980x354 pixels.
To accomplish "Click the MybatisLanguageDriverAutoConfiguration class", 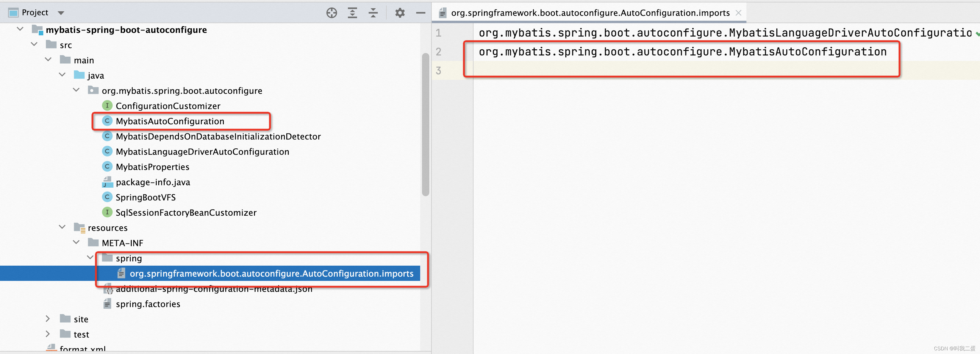I will pos(202,151).
